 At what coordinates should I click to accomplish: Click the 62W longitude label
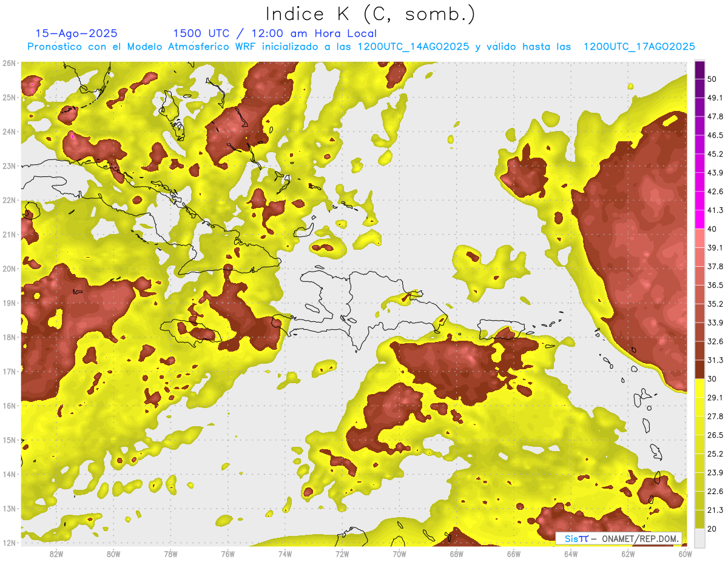pyautogui.click(x=628, y=554)
